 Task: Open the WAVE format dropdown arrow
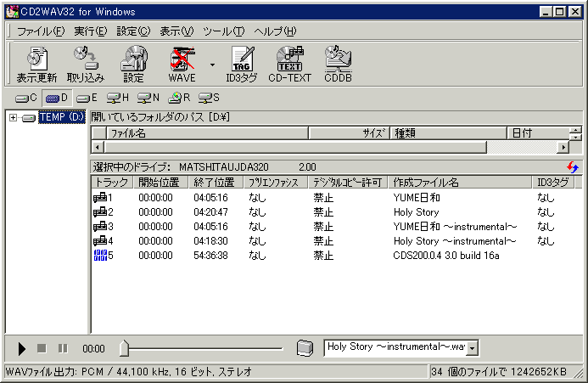(212, 65)
